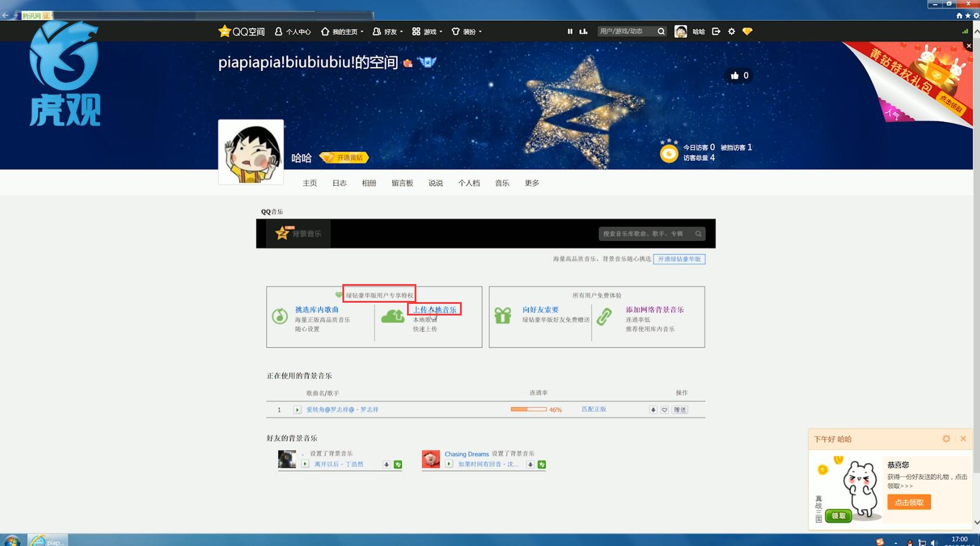
Task: Focus the 用户/游戏/动态 search field
Action: tap(627, 31)
